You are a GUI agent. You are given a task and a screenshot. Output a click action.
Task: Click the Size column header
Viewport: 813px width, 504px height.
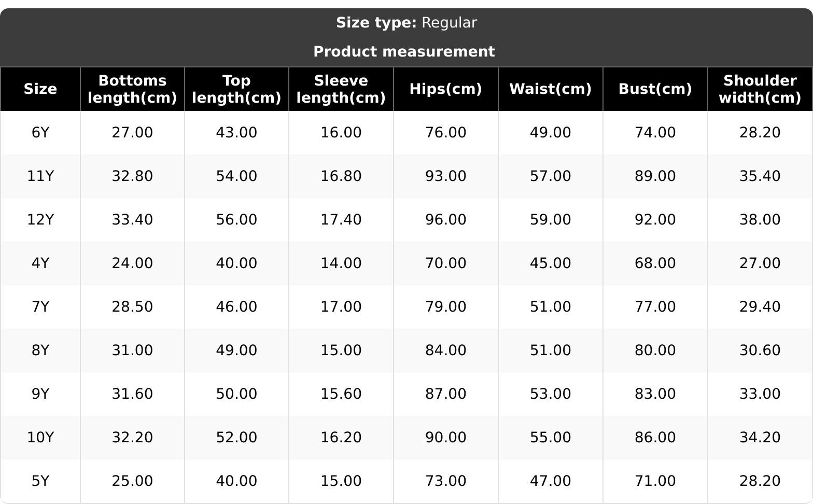click(x=40, y=89)
